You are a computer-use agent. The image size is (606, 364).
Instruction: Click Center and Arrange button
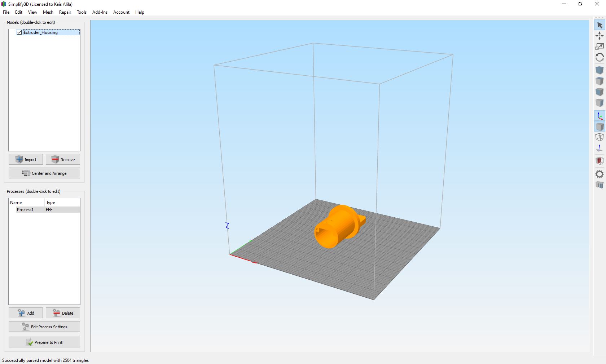44,173
